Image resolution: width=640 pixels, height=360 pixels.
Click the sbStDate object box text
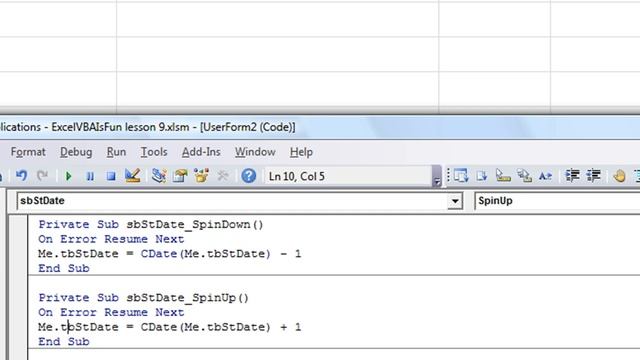[x=42, y=201]
